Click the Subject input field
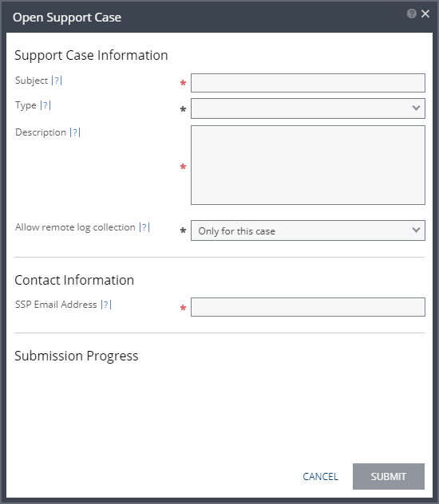The width and height of the screenshot is (439, 504). point(308,83)
